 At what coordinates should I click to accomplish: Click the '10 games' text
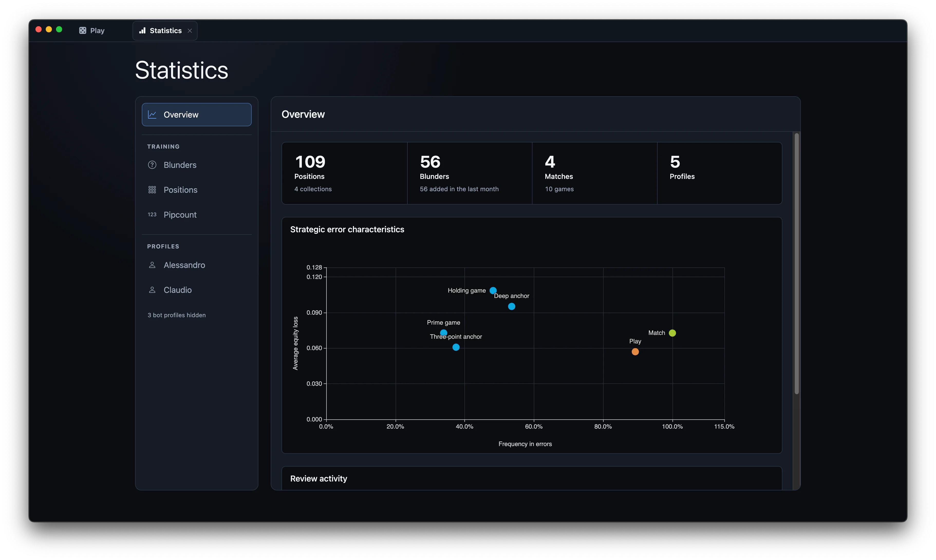559,189
